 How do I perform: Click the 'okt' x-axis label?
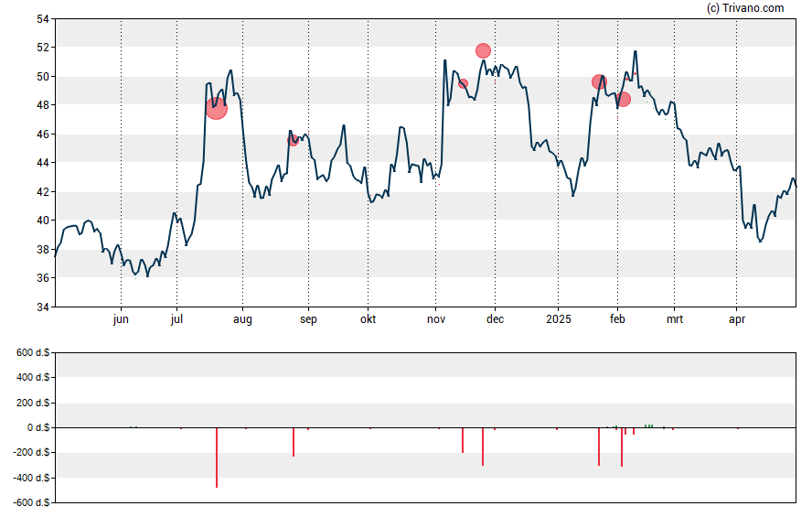point(369,319)
